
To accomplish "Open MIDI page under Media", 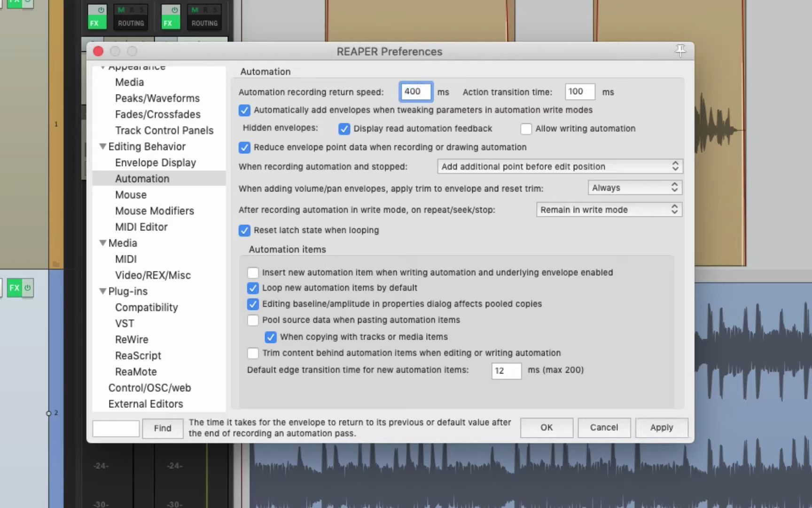I will [x=126, y=259].
